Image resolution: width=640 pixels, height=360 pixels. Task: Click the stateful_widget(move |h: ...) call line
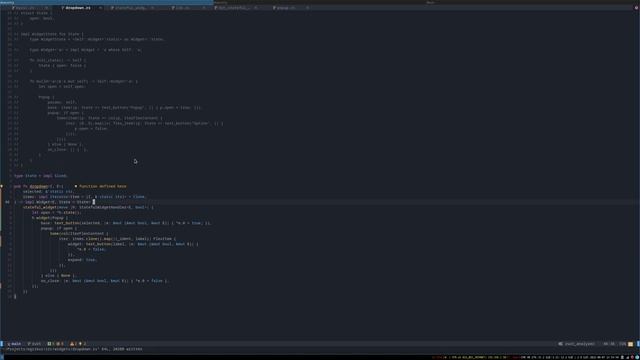click(x=88, y=207)
